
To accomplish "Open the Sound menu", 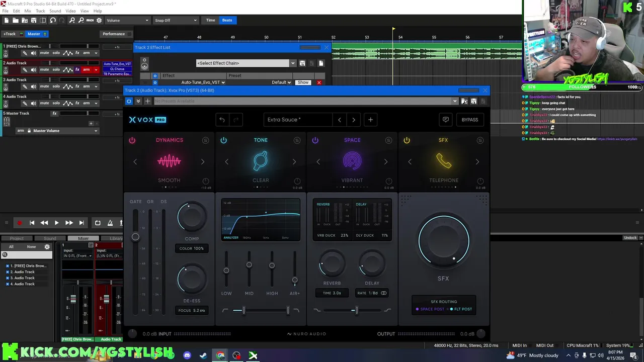I will tap(55, 11).
